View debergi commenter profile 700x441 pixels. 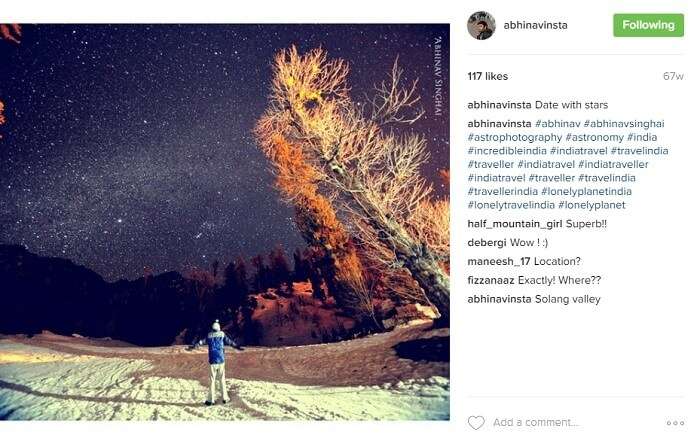[x=487, y=243]
